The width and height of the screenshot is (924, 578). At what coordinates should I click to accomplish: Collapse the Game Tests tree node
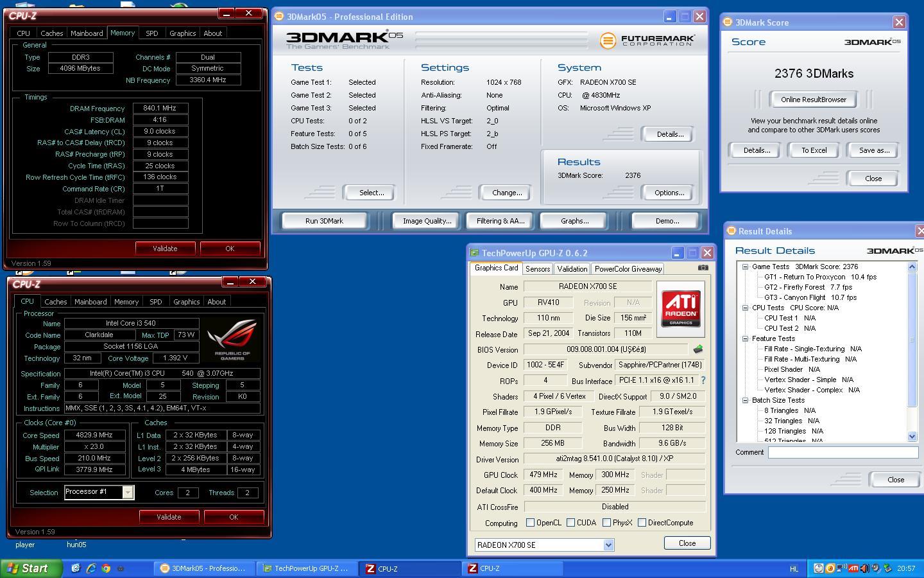[x=746, y=267]
